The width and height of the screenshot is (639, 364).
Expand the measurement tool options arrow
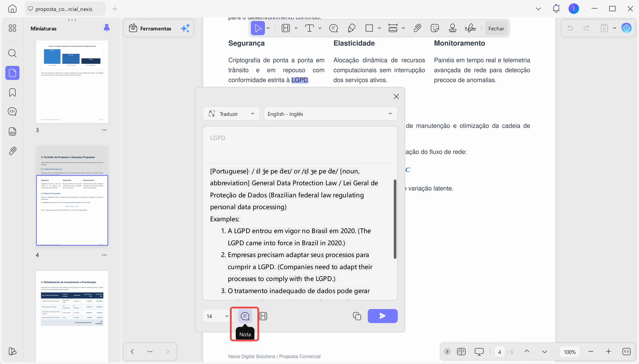click(403, 28)
